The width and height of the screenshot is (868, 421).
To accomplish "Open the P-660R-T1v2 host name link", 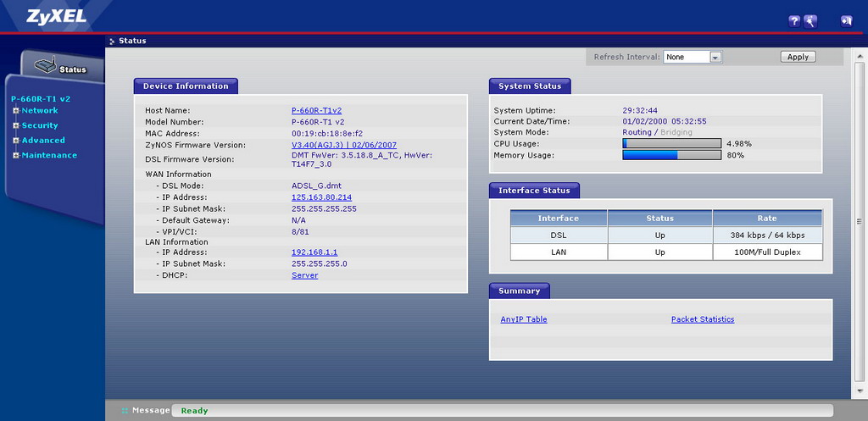I will (316, 110).
